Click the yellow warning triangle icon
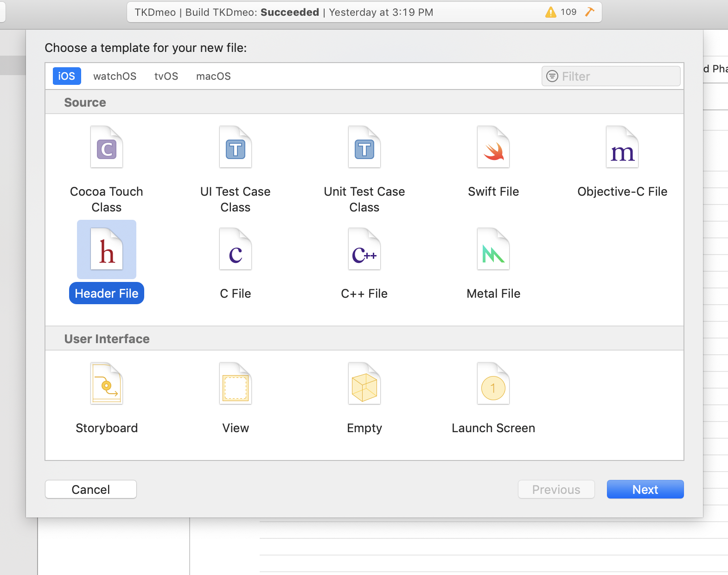The width and height of the screenshot is (728, 575). (x=550, y=12)
